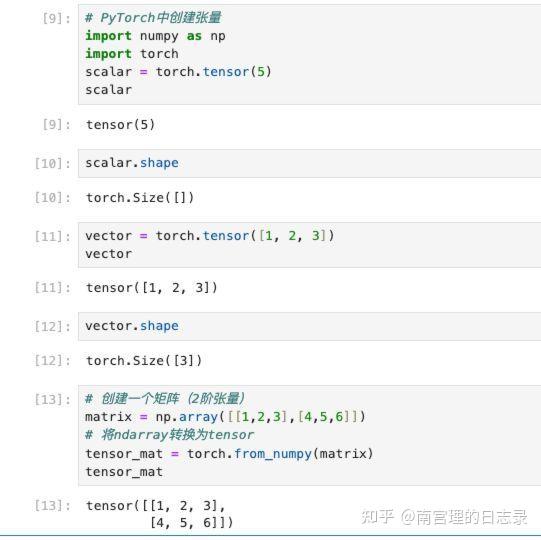Click the [11] prompt of vector cell
This screenshot has width=541, height=540.
[x=52, y=236]
